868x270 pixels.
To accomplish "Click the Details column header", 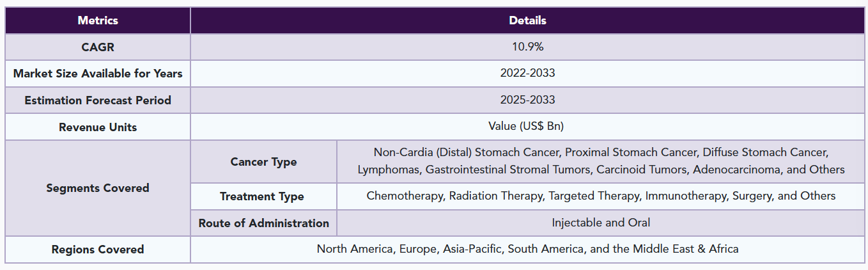I will [x=527, y=20].
